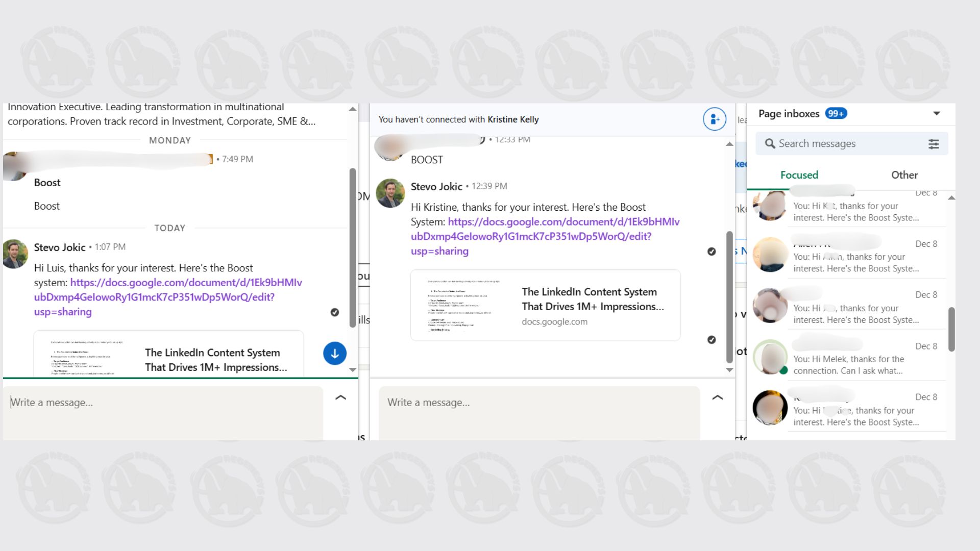Switch to the Focused inbox tab
Image resolution: width=980 pixels, height=551 pixels.
pos(799,175)
